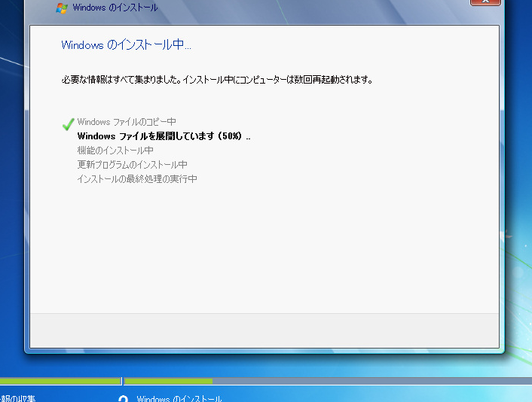Click the 'Windows ファイルを展開しています (50%)' step
Viewport: 532px width, 402px height.
tap(164, 136)
